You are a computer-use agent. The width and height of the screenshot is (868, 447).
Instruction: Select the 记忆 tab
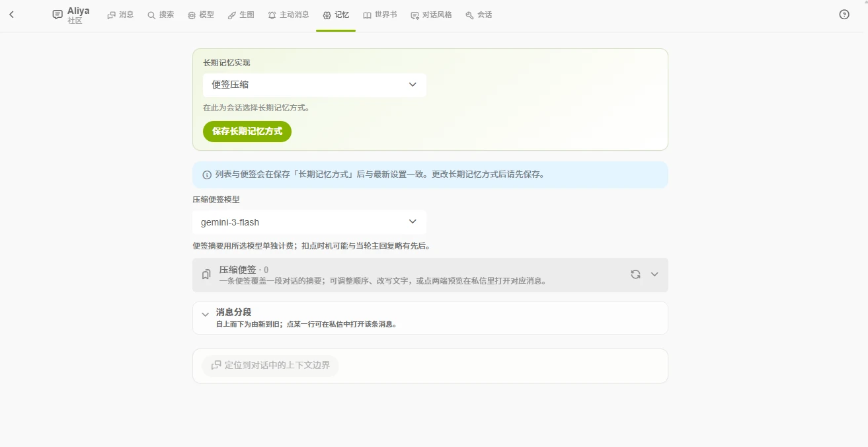tap(336, 15)
